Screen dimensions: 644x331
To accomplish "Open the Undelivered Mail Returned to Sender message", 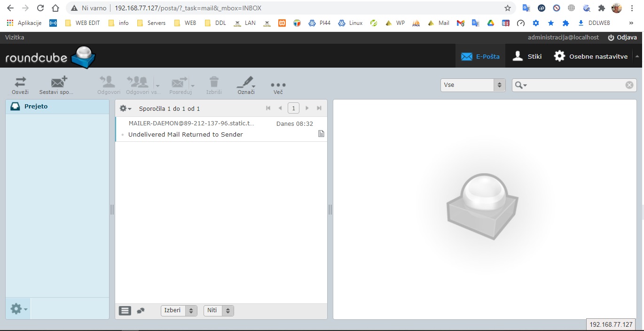I will point(186,134).
